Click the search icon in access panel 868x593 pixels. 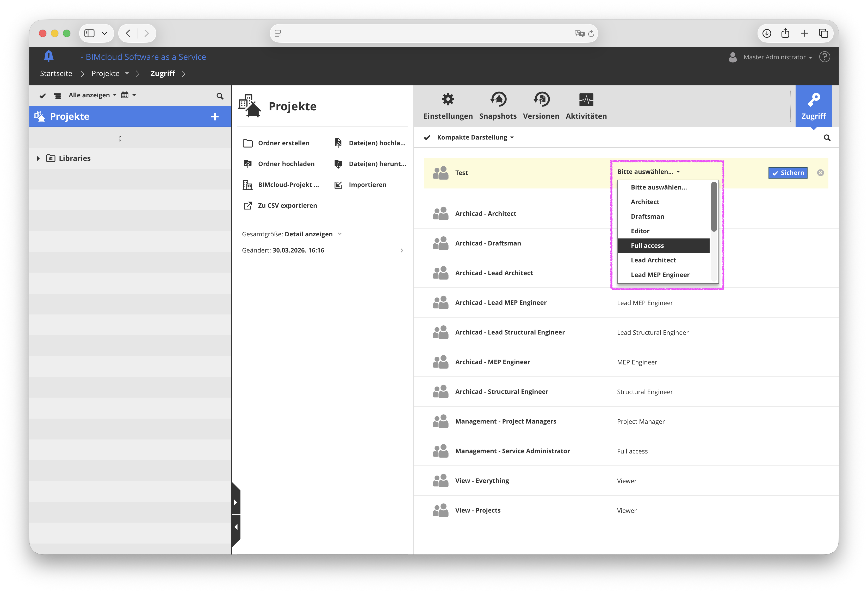[x=827, y=138]
